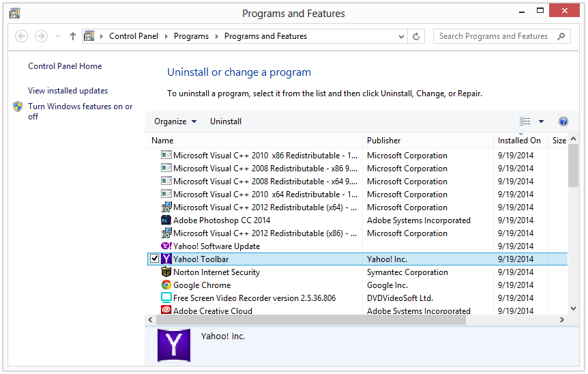588x374 pixels.
Task: Click the Google Chrome icon
Action: pos(166,285)
